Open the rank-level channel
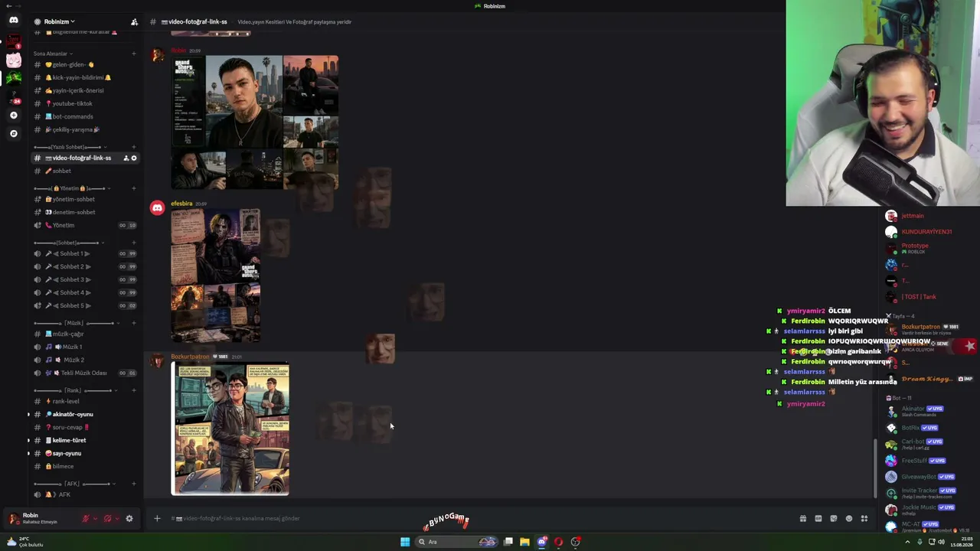 (x=84, y=402)
